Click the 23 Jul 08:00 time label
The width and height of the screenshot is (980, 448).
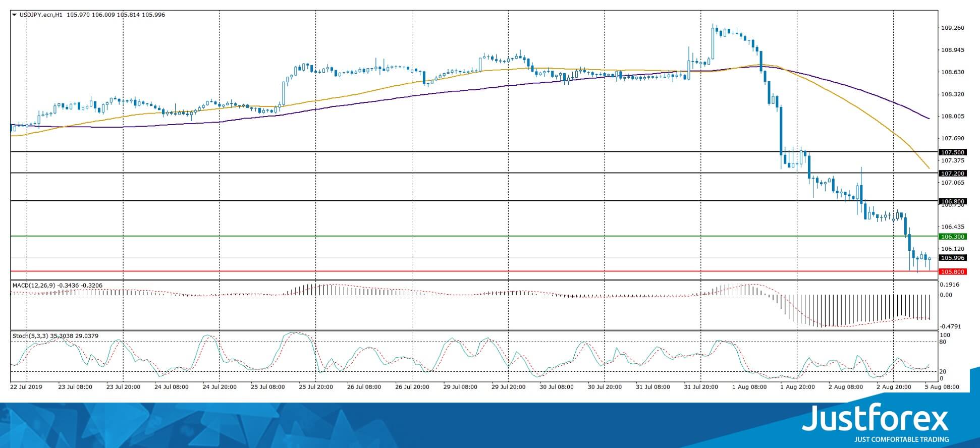click(x=75, y=387)
